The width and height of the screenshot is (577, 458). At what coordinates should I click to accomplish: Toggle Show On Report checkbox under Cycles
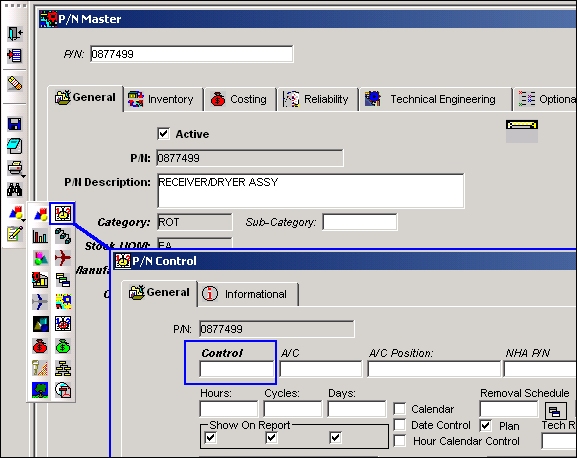tap(271, 438)
